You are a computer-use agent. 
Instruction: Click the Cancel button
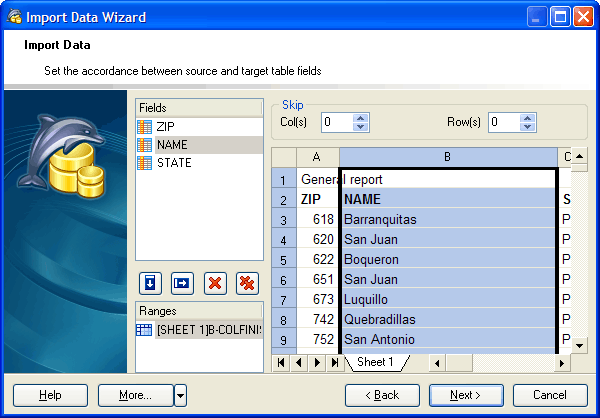click(x=550, y=395)
